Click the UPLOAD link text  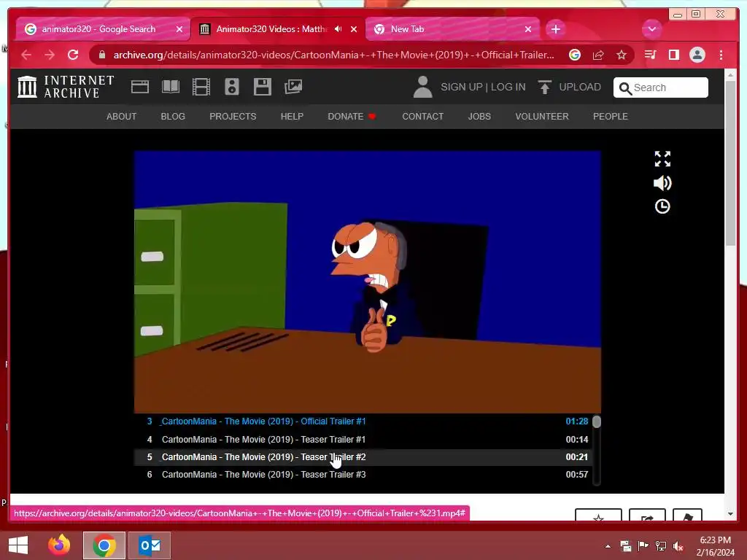pos(580,87)
